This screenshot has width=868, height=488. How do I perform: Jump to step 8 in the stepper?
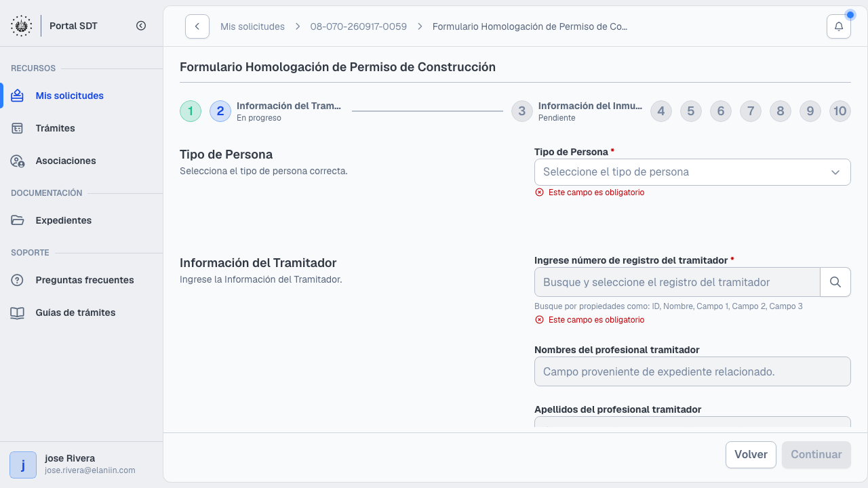(781, 111)
